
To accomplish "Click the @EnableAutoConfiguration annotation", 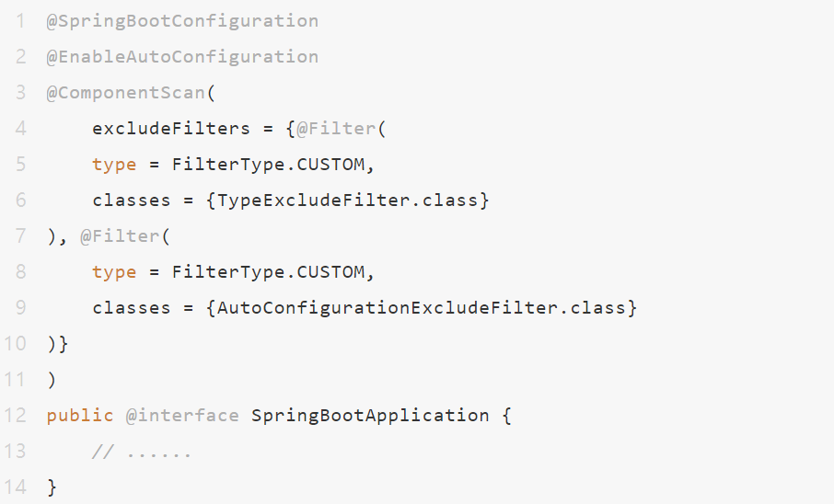I will coord(182,57).
